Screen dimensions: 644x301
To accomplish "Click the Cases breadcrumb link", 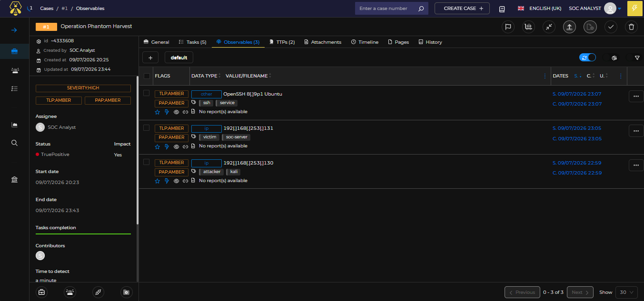I will (x=48, y=9).
